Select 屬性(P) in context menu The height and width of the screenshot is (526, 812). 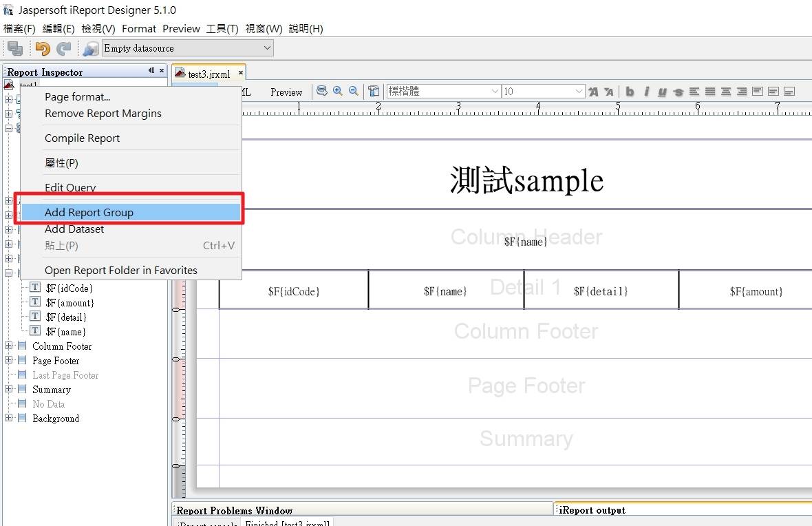pyautogui.click(x=131, y=163)
